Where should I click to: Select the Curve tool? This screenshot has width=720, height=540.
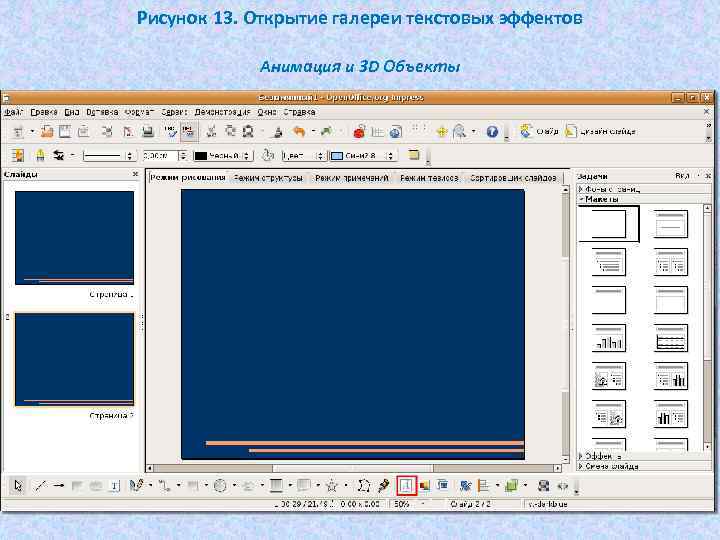tap(136, 485)
